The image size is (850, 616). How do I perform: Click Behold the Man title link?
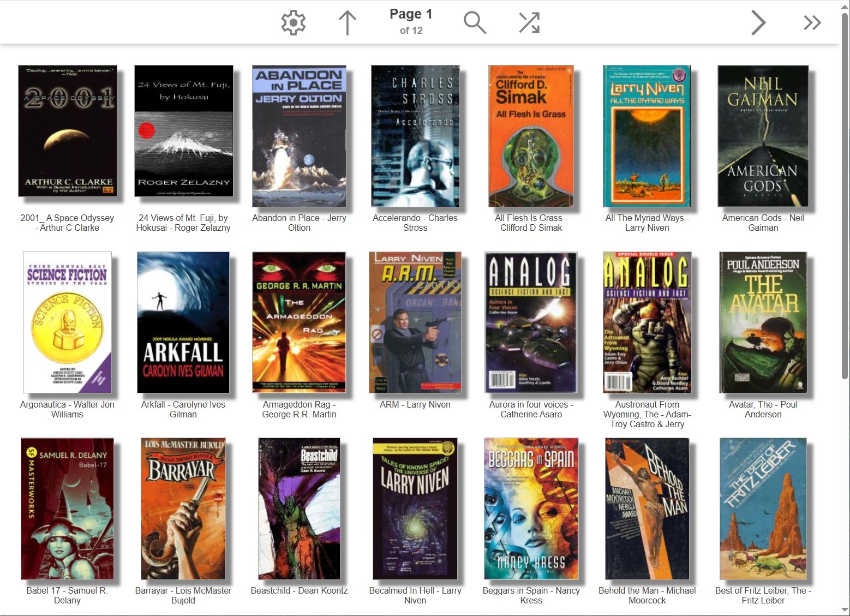(647, 595)
